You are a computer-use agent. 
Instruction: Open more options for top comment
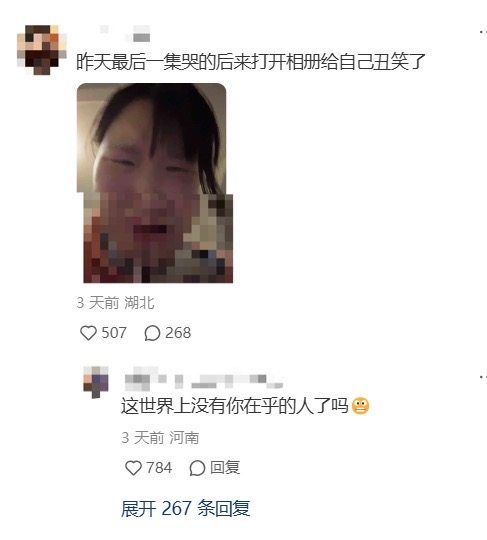(x=483, y=32)
